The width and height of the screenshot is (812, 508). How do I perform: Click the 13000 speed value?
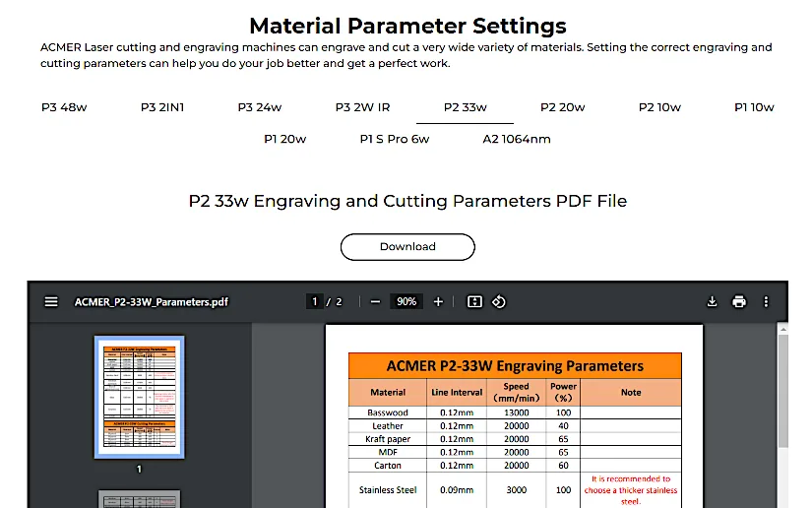click(x=517, y=413)
